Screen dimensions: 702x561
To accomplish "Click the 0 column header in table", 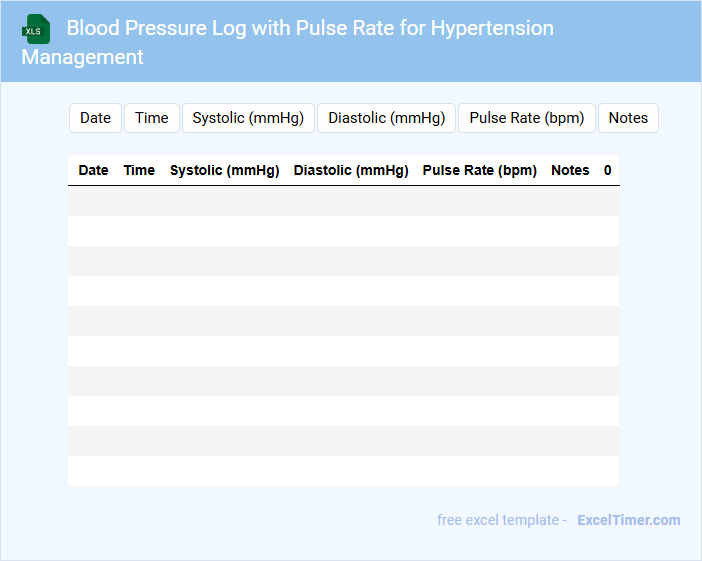I will (608, 170).
